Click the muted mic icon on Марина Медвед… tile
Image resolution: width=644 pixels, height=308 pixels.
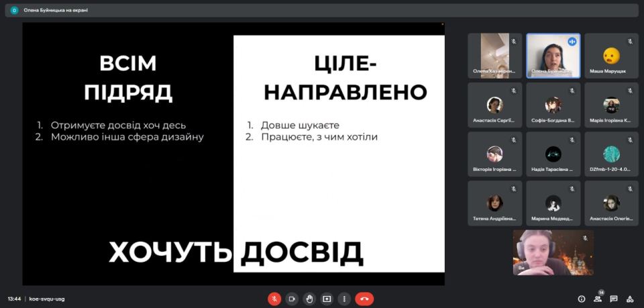(x=572, y=189)
